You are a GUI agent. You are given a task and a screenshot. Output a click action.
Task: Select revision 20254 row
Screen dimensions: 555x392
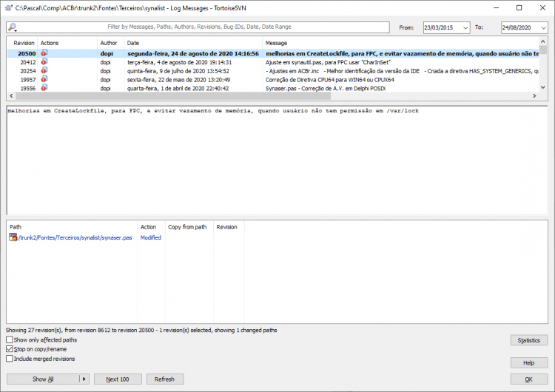[273, 71]
